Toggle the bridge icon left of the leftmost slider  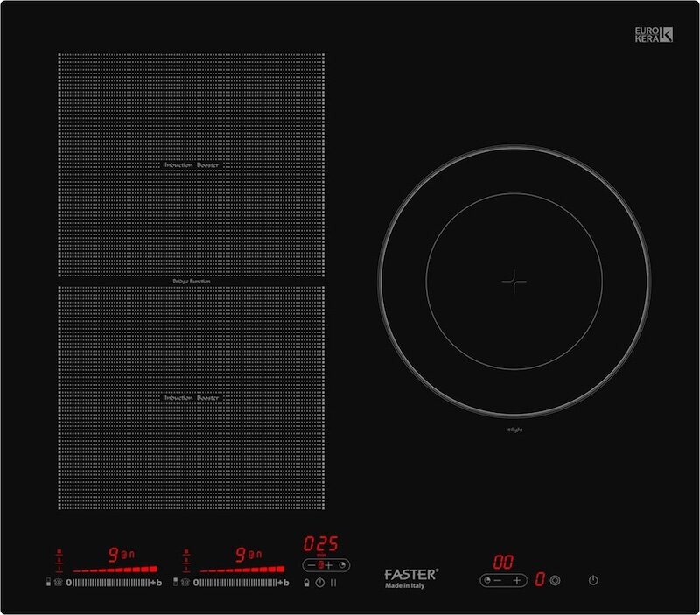coord(48,582)
